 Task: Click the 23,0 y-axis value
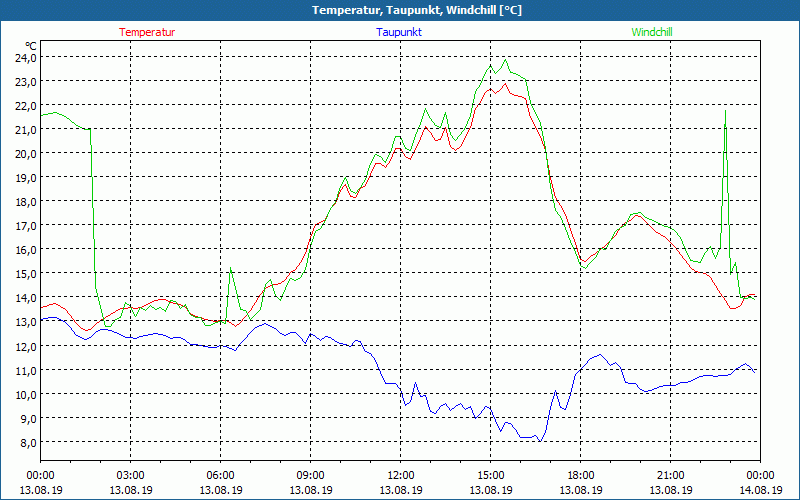point(26,82)
